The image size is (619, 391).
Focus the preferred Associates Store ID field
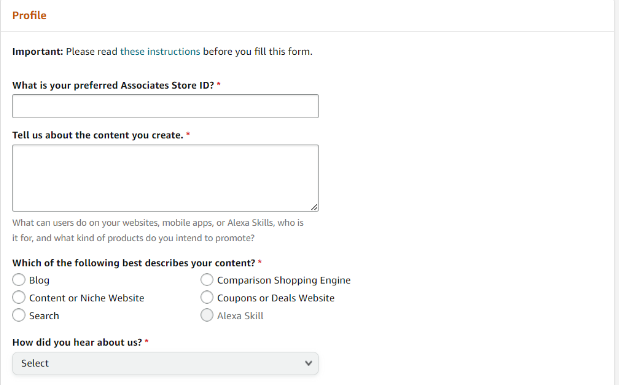click(x=165, y=106)
